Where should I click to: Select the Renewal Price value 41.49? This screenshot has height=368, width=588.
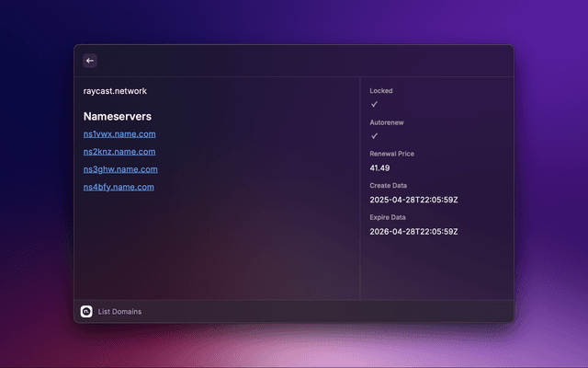379,168
